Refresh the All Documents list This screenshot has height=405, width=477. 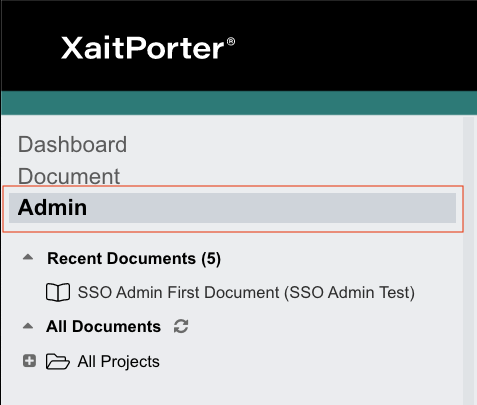[181, 326]
